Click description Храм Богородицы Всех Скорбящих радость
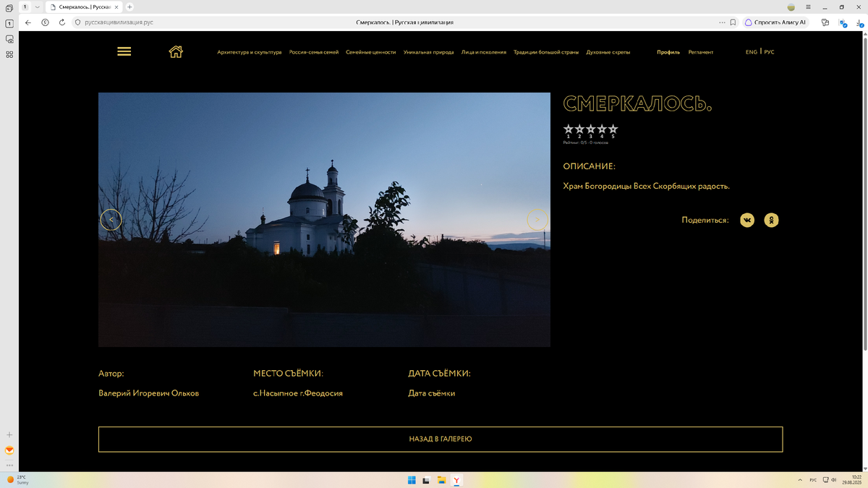The width and height of the screenshot is (868, 488). [x=647, y=187]
